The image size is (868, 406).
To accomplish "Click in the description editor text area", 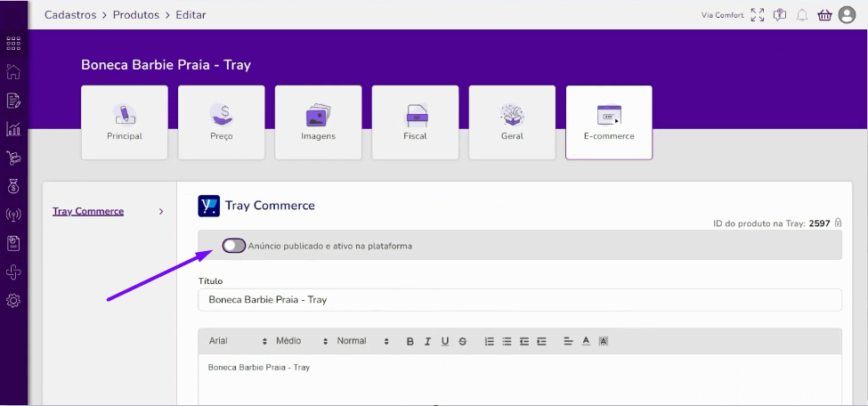I will (520, 380).
